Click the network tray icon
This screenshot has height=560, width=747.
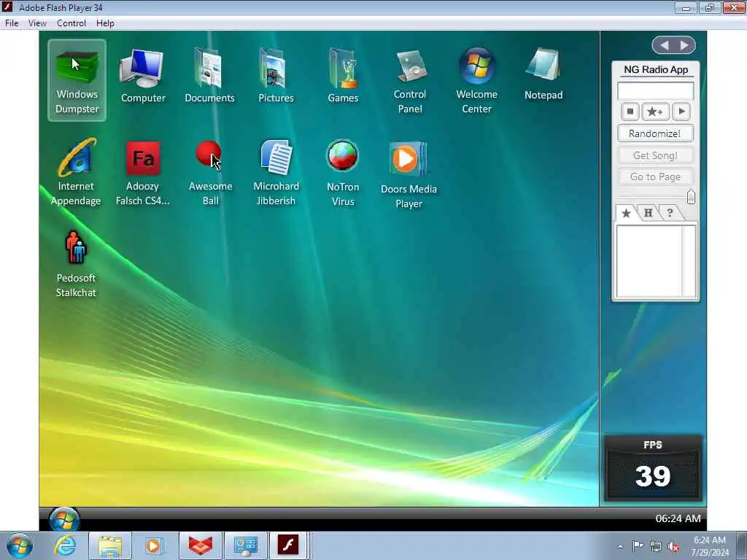click(656, 547)
